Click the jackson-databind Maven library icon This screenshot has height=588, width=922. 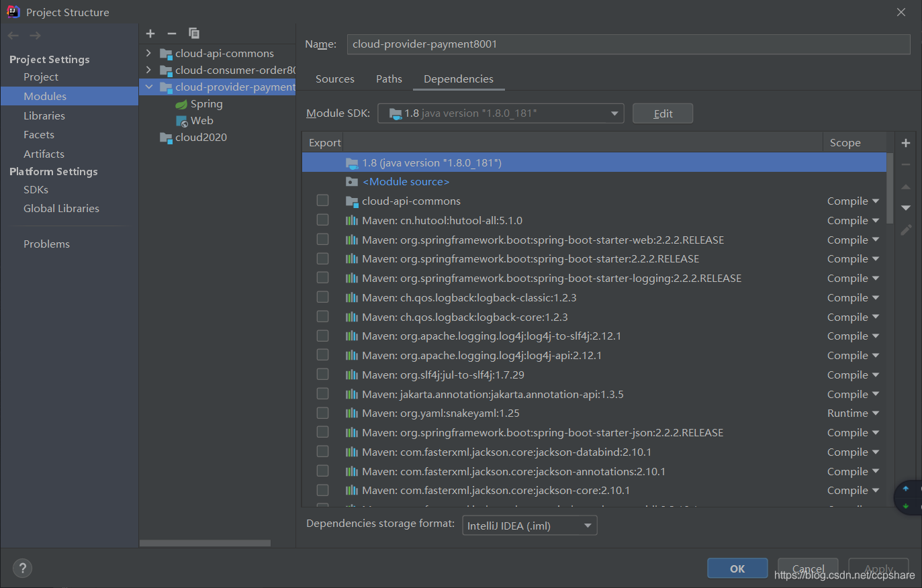(352, 452)
